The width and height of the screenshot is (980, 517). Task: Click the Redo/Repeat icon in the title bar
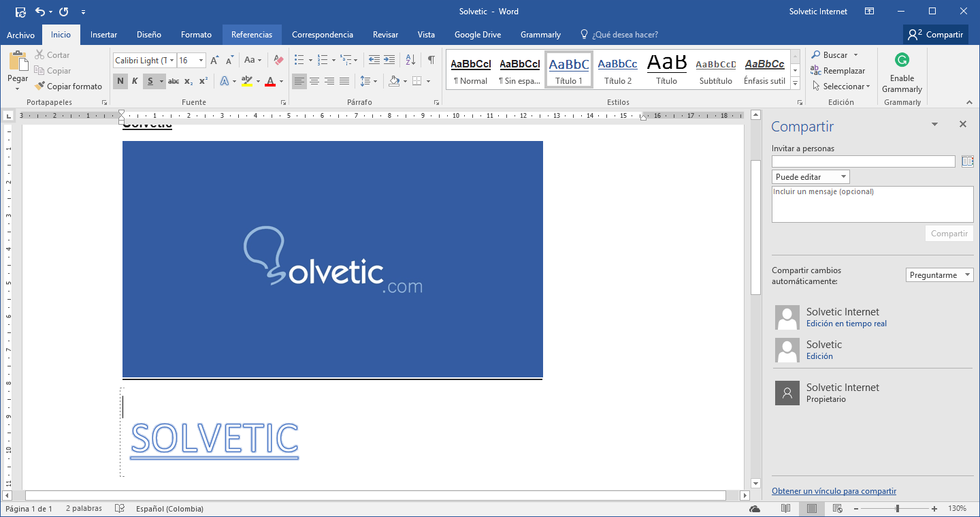pyautogui.click(x=64, y=12)
